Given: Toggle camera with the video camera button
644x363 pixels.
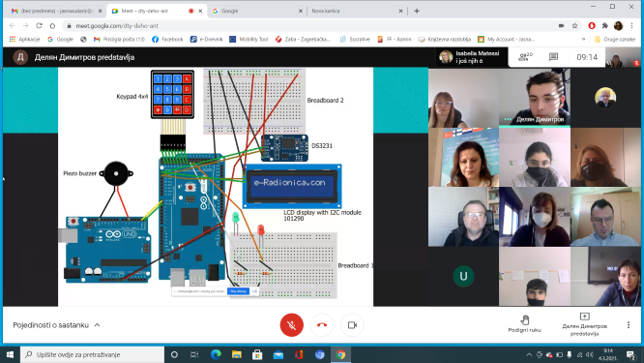Looking at the screenshot, I should point(352,325).
